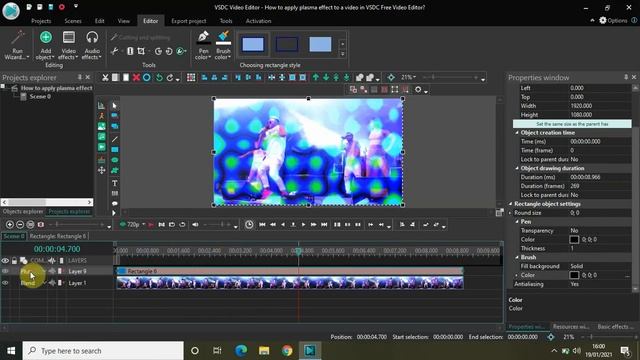Viewport: 640px width, 360px height.
Task: Open Blend mode dropdown for Layer 1
Action: [32, 283]
